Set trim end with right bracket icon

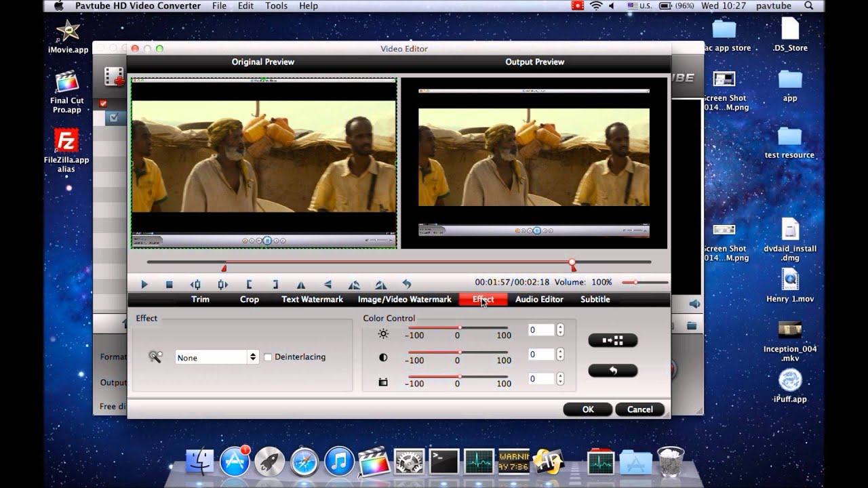point(275,285)
